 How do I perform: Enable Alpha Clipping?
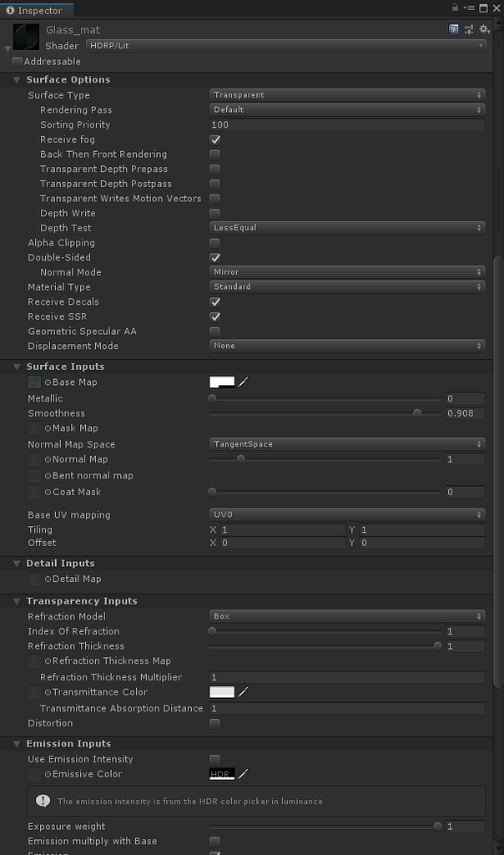[x=214, y=242]
